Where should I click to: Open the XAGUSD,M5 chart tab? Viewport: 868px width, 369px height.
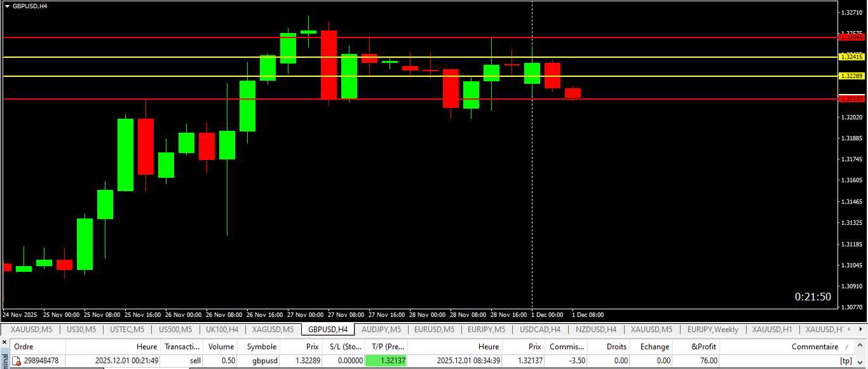(x=273, y=330)
